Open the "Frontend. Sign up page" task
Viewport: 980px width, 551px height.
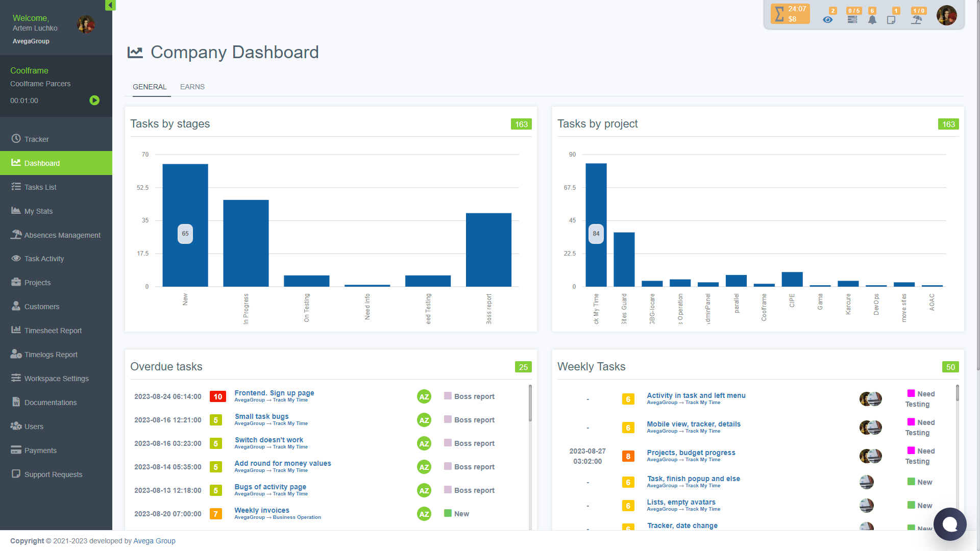(274, 393)
